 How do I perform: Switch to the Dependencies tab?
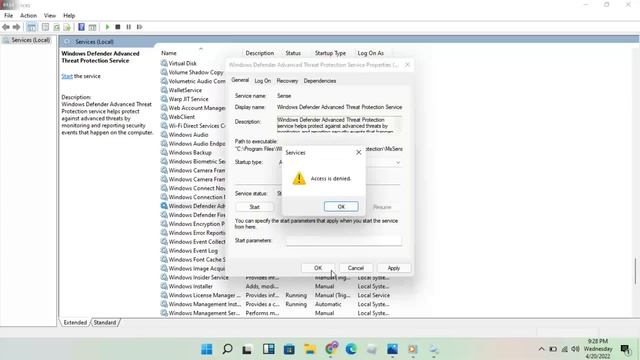pos(320,81)
